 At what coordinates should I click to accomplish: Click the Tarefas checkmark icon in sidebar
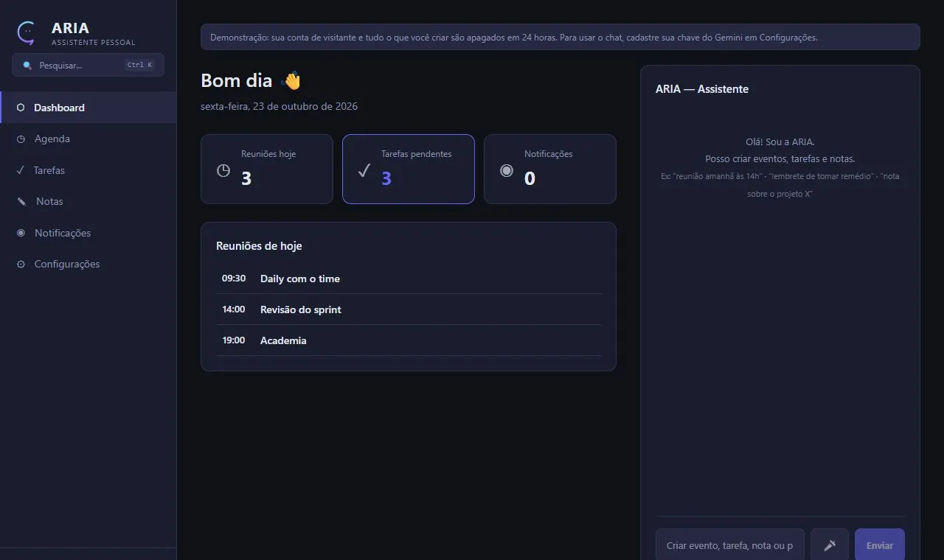[x=21, y=170]
